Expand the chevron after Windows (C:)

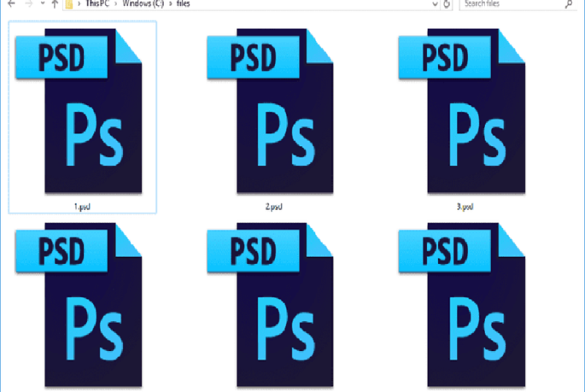pyautogui.click(x=170, y=4)
